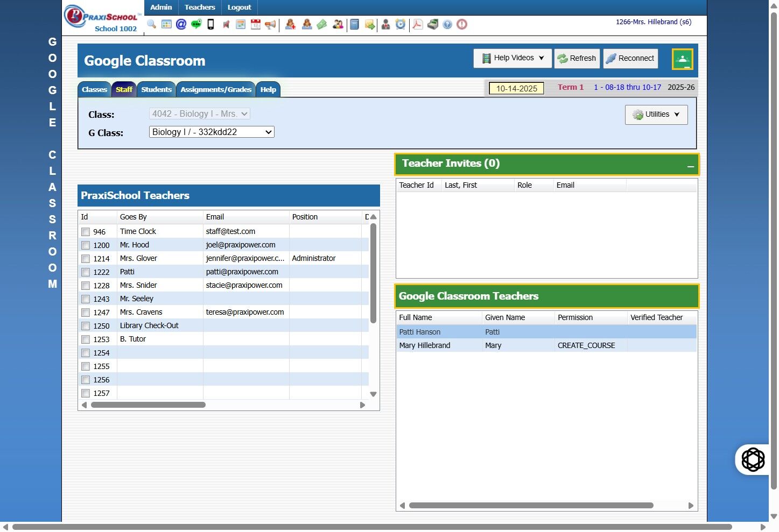Check the box for 1200 Mr. Hood

click(86, 245)
